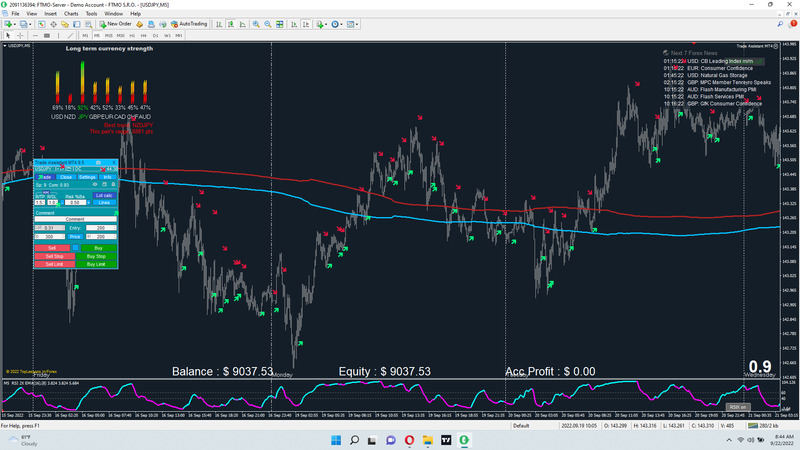The height and width of the screenshot is (450, 800).
Task: Expand the templates dropdown arrow
Action: (x=357, y=24)
